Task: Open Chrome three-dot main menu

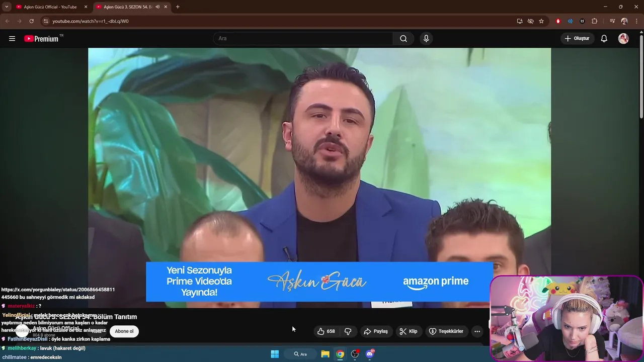Action: (x=637, y=21)
